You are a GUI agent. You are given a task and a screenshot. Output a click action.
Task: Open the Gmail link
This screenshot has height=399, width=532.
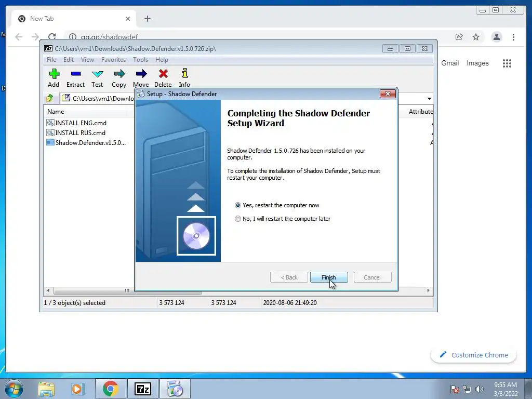(x=450, y=63)
